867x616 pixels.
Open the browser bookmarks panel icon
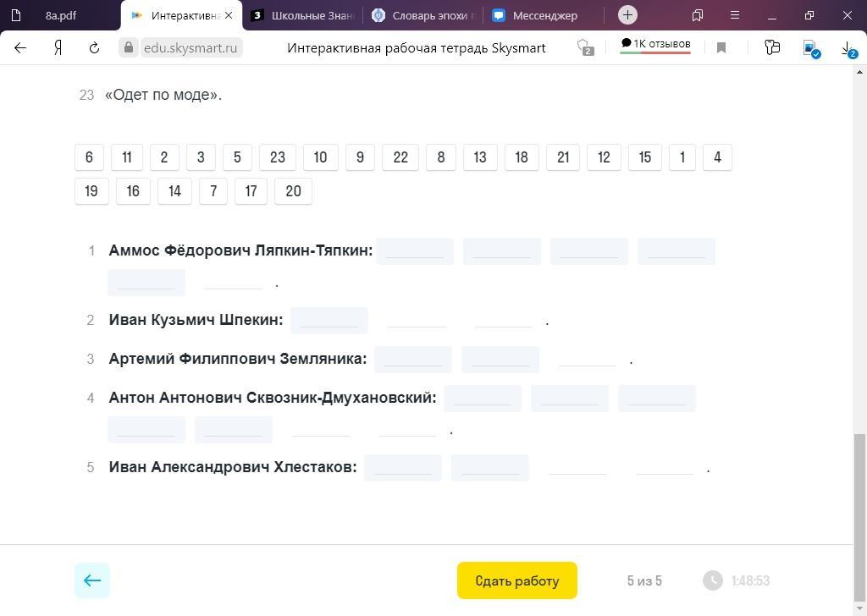(x=698, y=15)
